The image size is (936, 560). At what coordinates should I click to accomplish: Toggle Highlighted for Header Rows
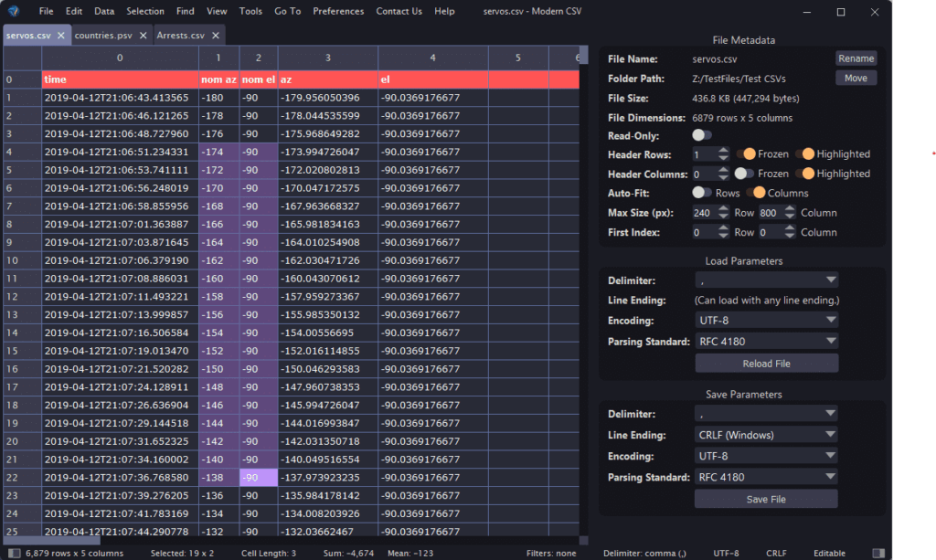[804, 154]
